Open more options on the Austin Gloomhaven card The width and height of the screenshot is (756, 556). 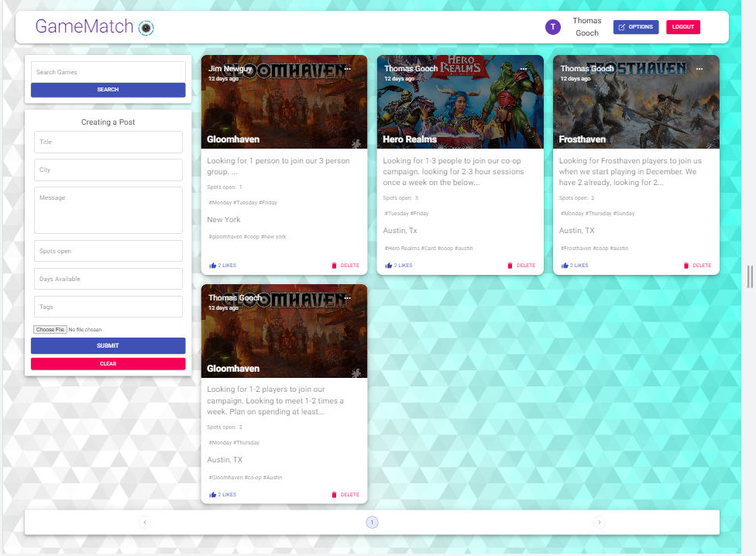[x=348, y=298]
